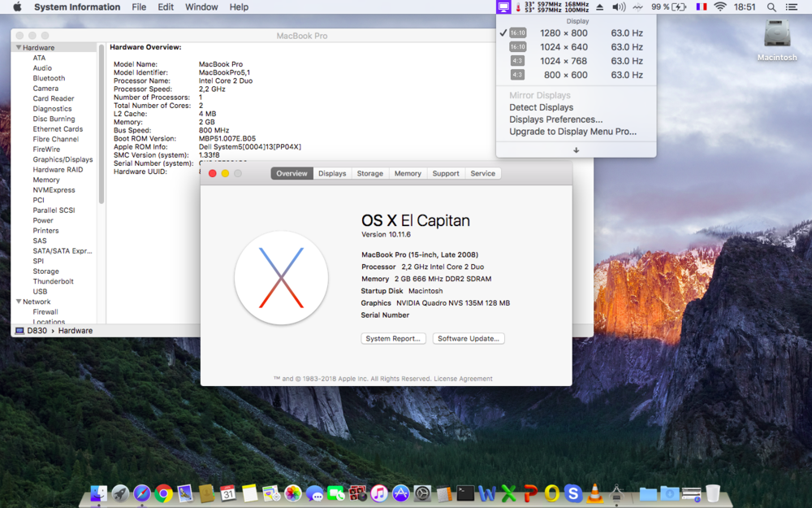Switch to the Service tab

coord(482,174)
